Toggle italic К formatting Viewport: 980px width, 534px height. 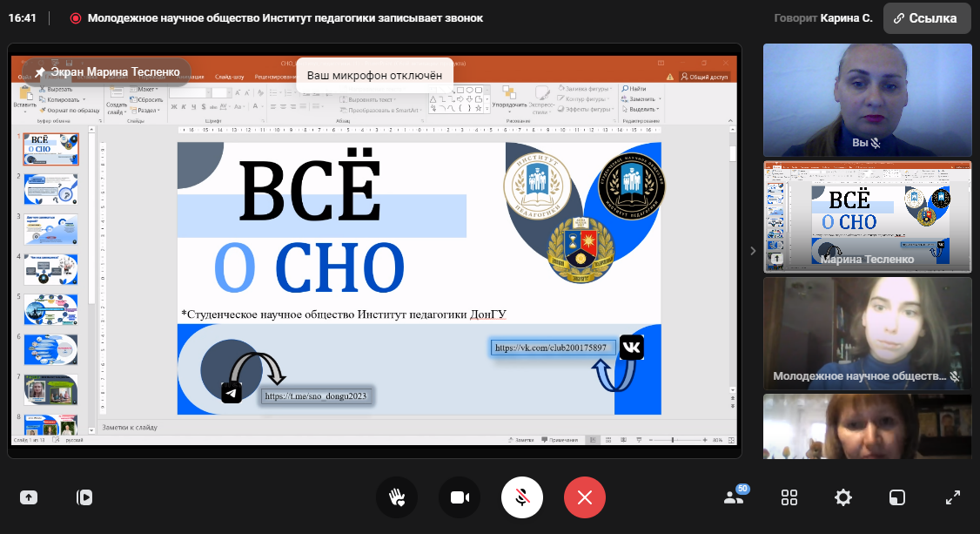click(184, 107)
